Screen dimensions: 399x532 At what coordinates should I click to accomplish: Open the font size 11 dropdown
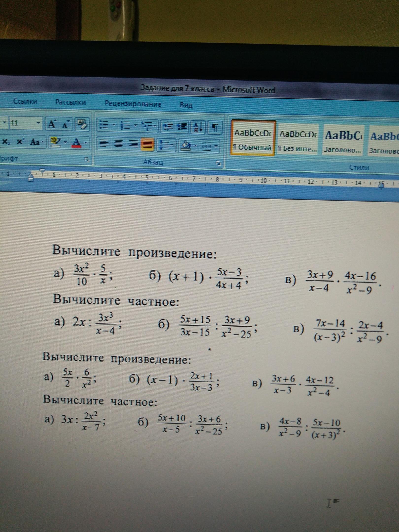point(38,123)
